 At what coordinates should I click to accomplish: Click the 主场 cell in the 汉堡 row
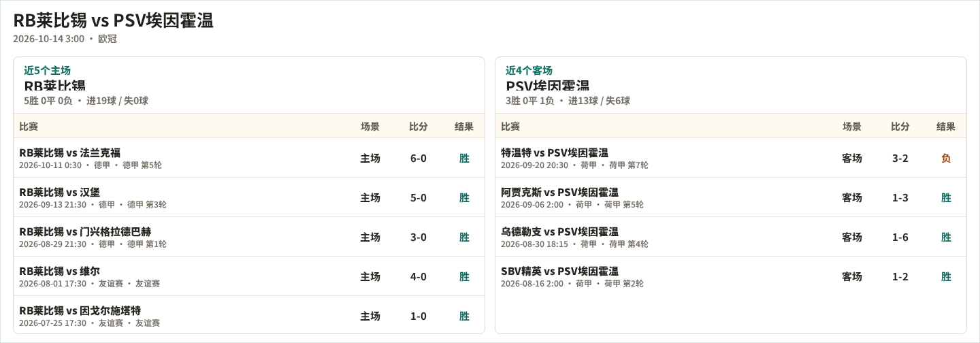click(x=370, y=198)
